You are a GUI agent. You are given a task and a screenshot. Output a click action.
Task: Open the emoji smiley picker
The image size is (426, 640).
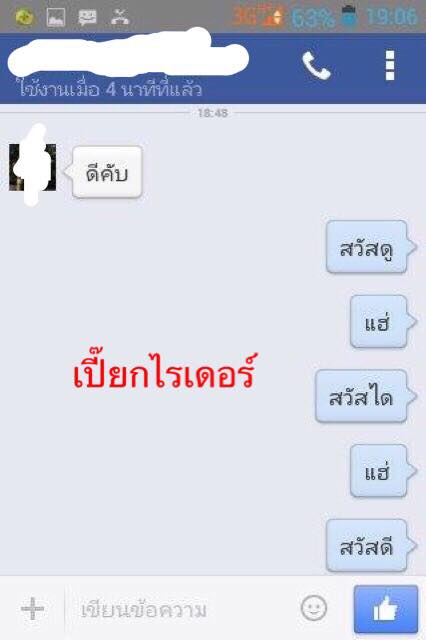click(314, 608)
